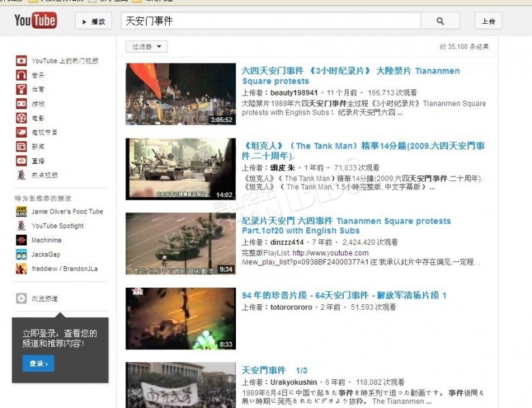Click the 约 35,100 条结果 count text
Viewport: 532px width, 408px height.
[x=464, y=46]
